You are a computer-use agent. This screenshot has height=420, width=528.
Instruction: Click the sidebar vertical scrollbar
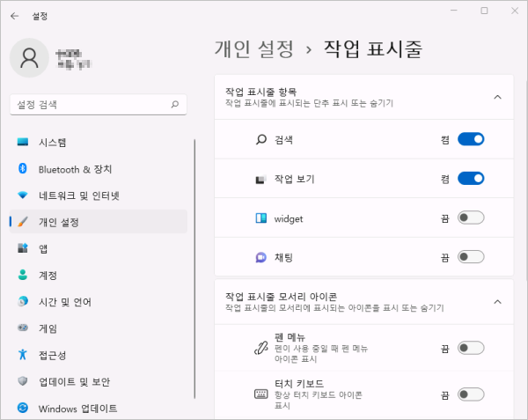194,269
